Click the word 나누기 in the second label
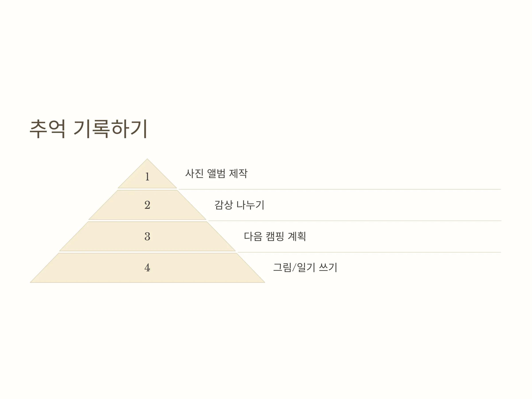The height and width of the screenshot is (399, 532). pyautogui.click(x=250, y=205)
